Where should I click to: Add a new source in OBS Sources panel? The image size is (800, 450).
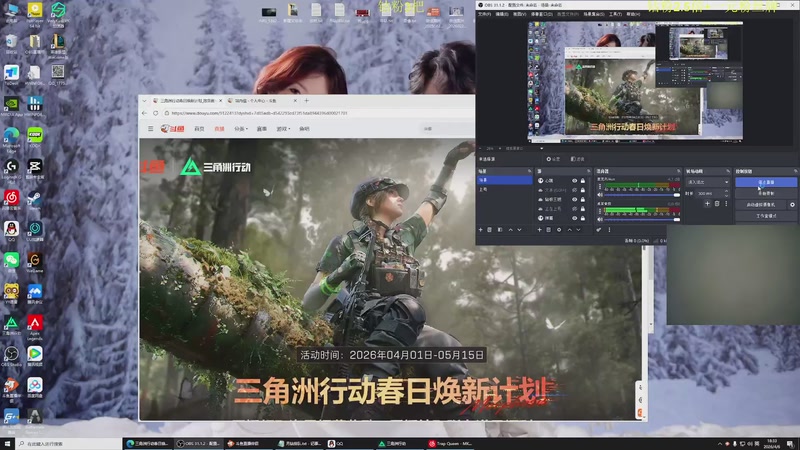click(x=539, y=230)
